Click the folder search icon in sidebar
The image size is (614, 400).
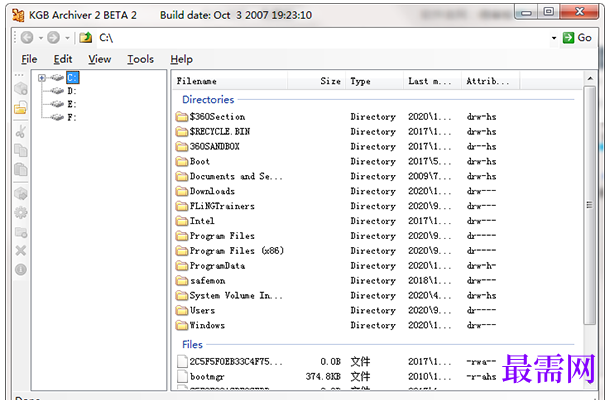(21, 232)
